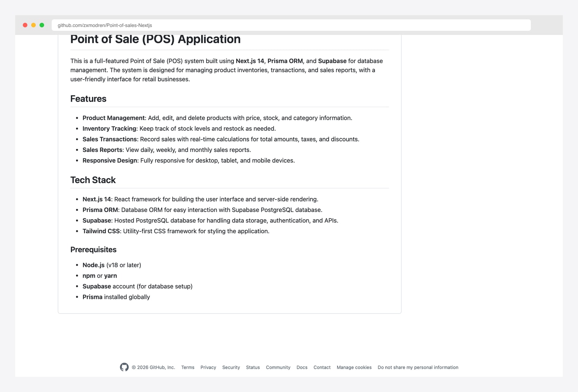The height and width of the screenshot is (392, 578).
Task: Click the Sales Transactions bullet text
Action: coord(221,139)
